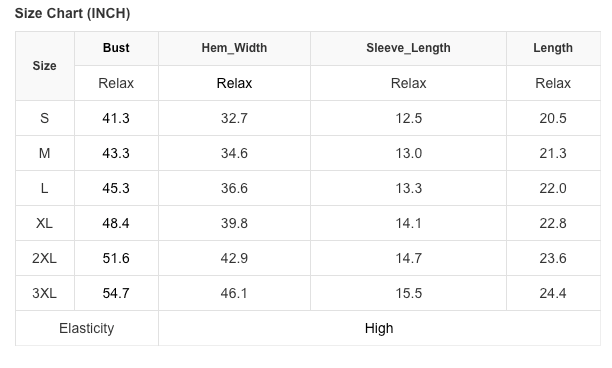Screen dimensions: 612x368
Task: Click length value 24.4
Action: click(x=553, y=293)
